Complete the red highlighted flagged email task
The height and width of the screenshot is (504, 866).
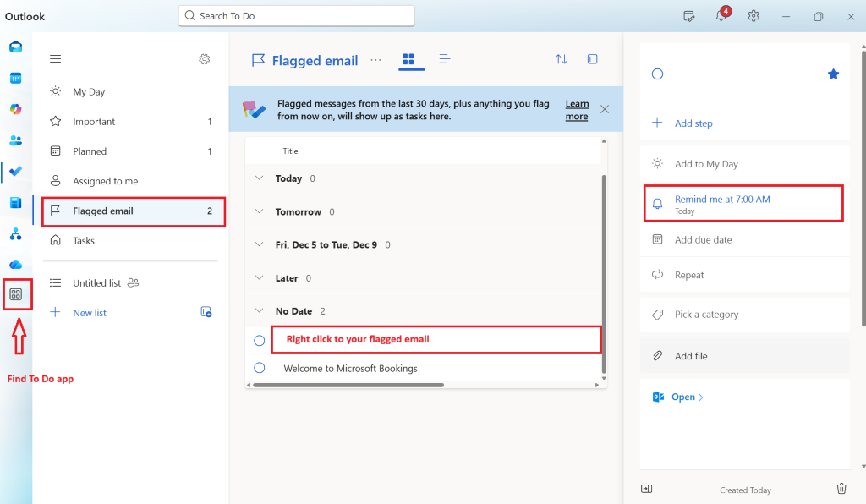pos(259,340)
